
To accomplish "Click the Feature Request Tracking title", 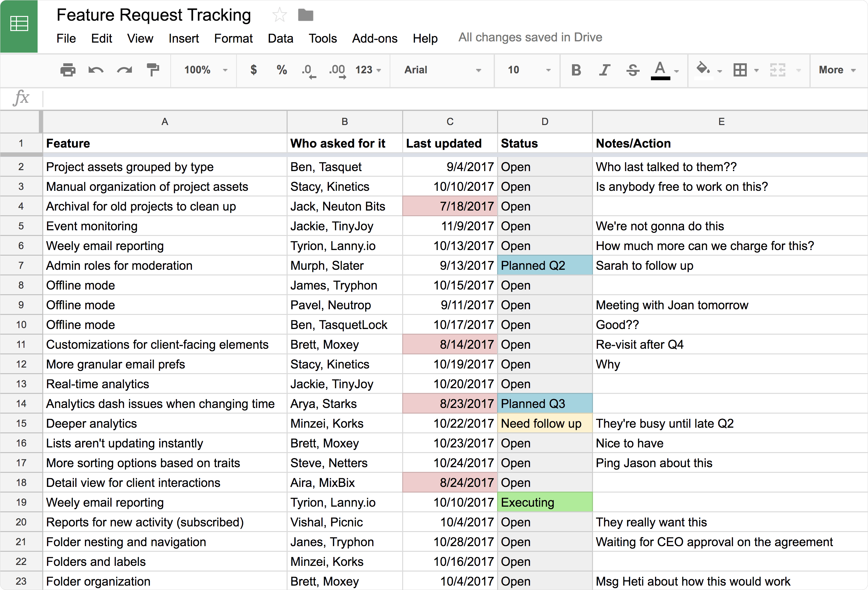I will (153, 15).
